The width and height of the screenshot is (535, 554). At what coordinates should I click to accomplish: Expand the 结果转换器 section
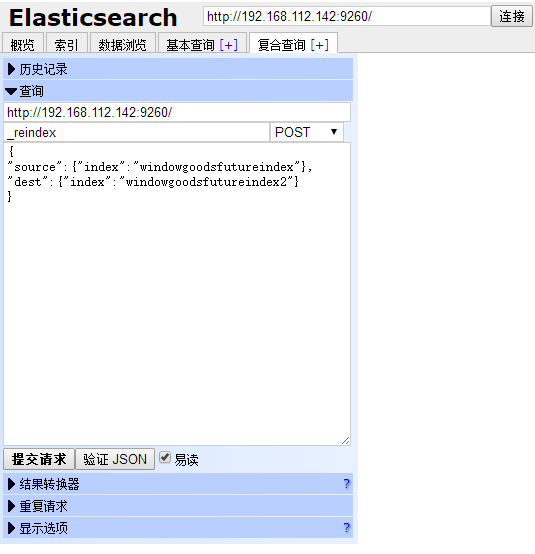click(x=178, y=484)
